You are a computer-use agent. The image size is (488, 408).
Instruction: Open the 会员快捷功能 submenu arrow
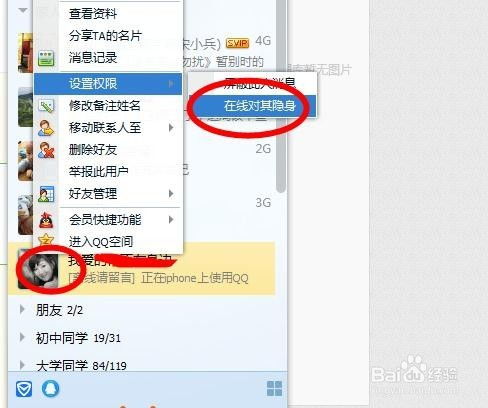(171, 220)
